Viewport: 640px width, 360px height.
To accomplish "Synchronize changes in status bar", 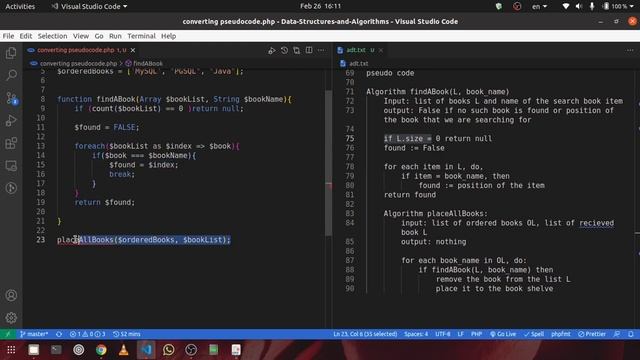I will click(x=59, y=334).
